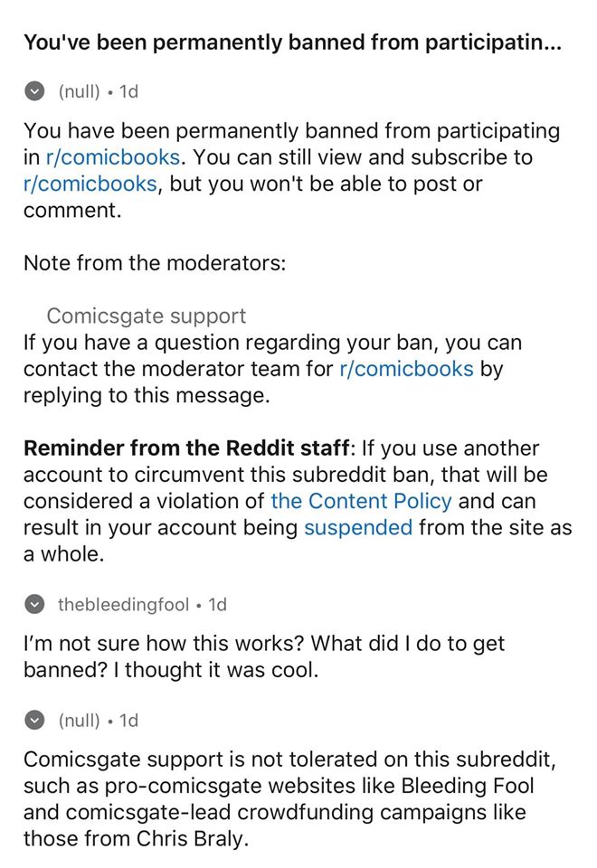This screenshot has height=868, width=597.
Task: Tap the 'You've been permanently banned' title
Action: (x=291, y=42)
